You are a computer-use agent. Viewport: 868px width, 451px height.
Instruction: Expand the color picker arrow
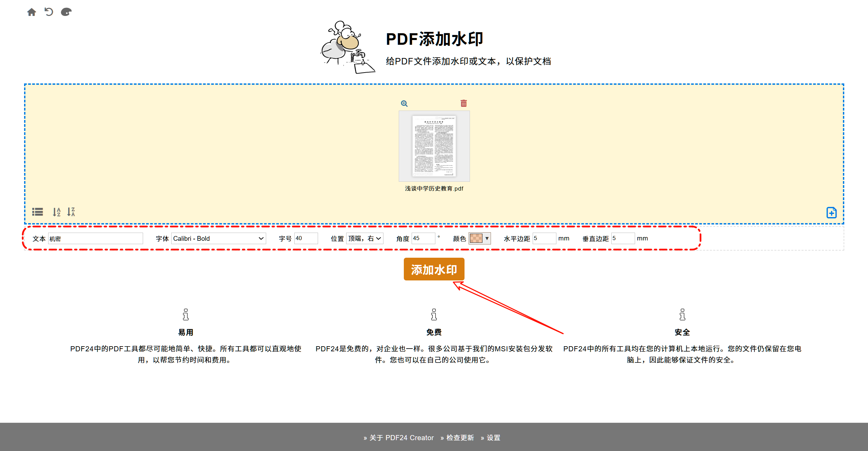(487, 238)
